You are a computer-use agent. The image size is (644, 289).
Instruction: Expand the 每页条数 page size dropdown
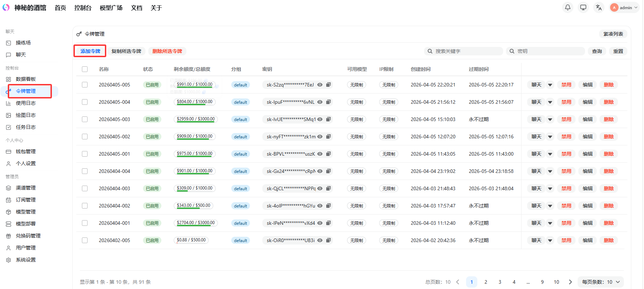[x=601, y=282]
